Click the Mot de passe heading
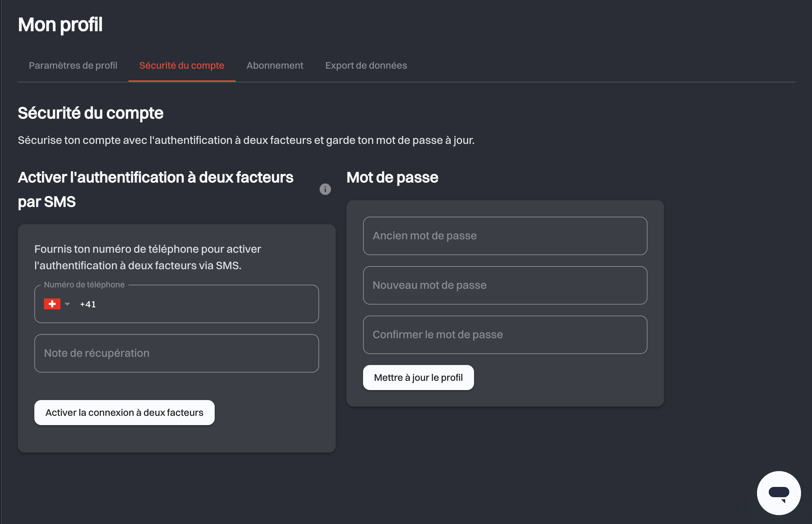Image resolution: width=812 pixels, height=524 pixels. click(x=392, y=178)
